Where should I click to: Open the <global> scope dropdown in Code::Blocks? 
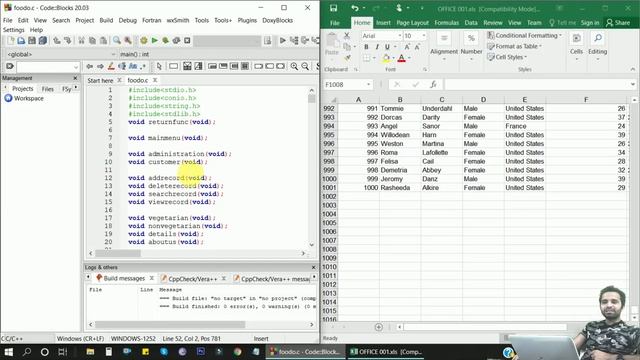tap(113, 54)
